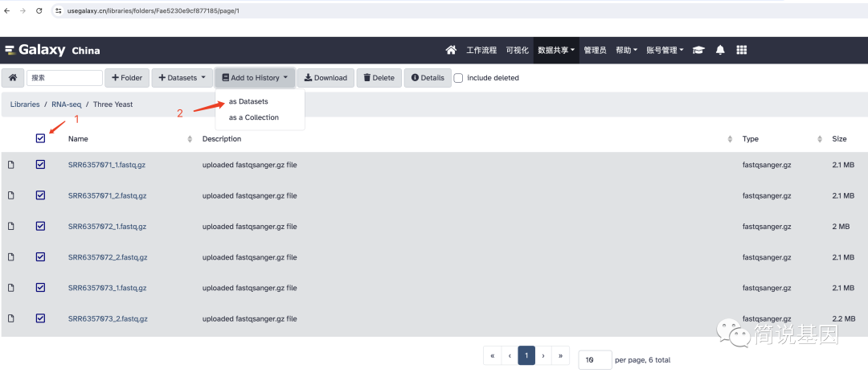Open the SRR6357071_2.fastq.gz dataset link

click(108, 196)
